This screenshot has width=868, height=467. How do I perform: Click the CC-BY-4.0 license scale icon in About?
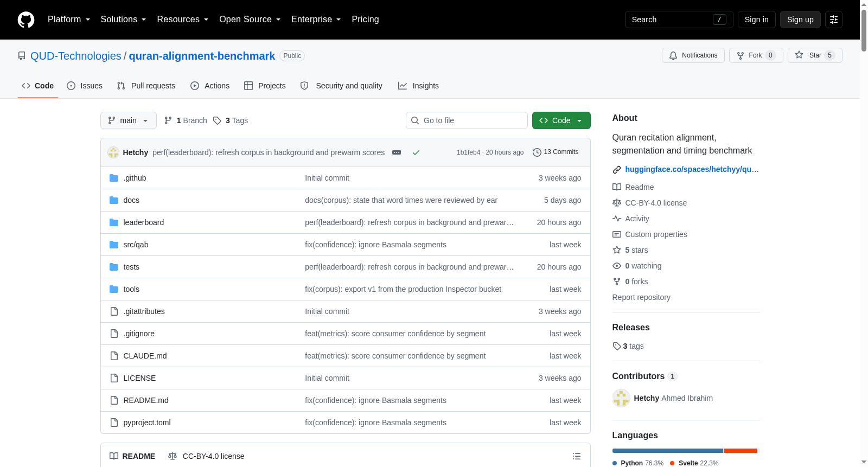(617, 203)
